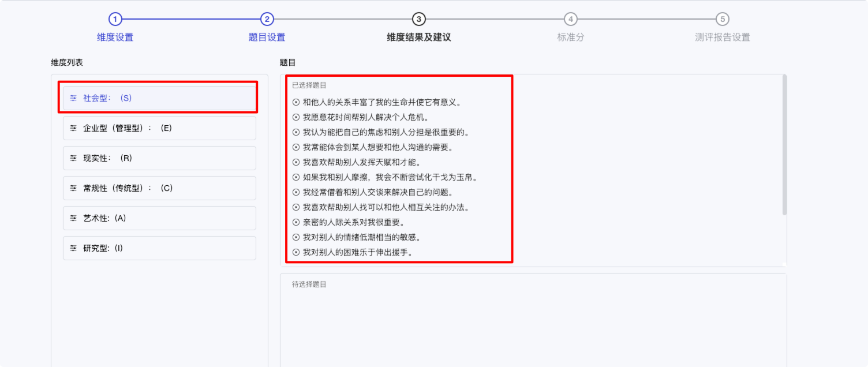Click the 已选择题目 list scrollbar
The image size is (868, 367).
(784, 145)
